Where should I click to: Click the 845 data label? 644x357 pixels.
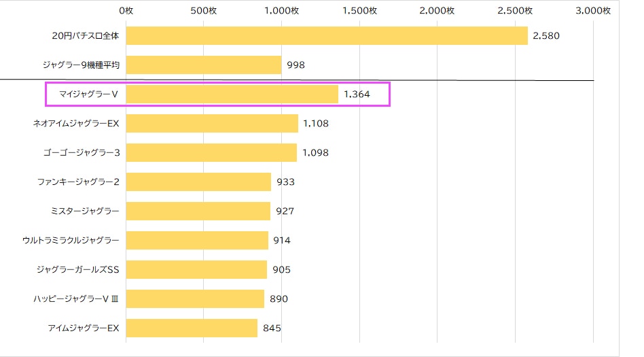272,328
